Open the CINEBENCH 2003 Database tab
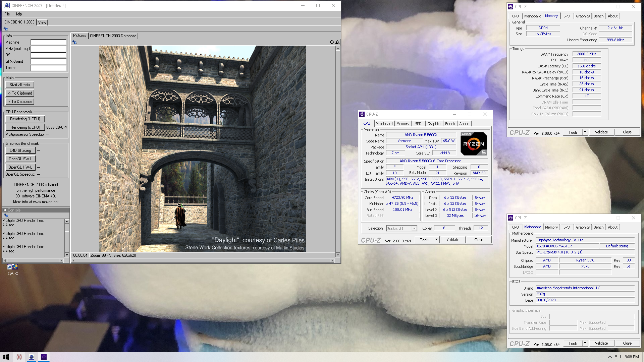644x362 pixels. tap(113, 36)
